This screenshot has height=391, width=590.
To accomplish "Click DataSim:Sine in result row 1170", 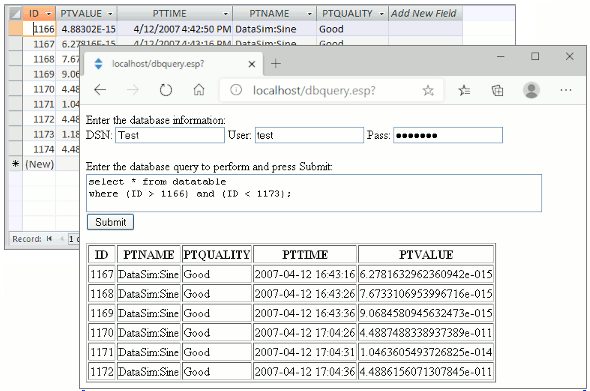I will pyautogui.click(x=149, y=333).
